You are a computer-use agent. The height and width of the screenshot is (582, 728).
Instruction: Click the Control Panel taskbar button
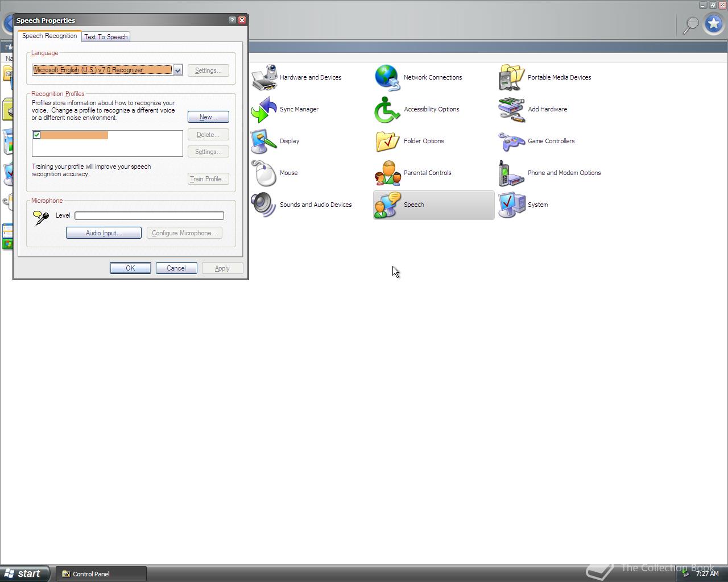coord(101,573)
